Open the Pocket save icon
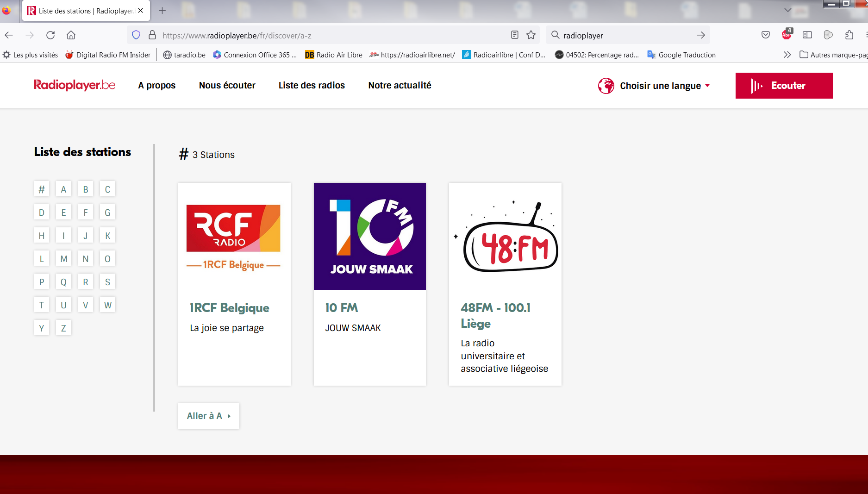This screenshot has width=868, height=494. tap(766, 35)
